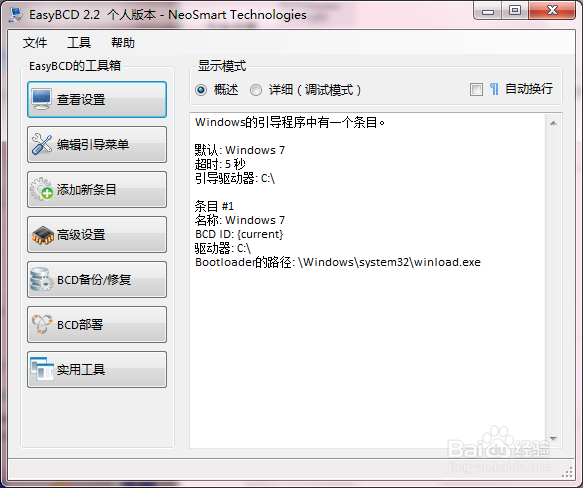Screen dimensions: 583x488
Task: Click the windows icon on 实用工具
Action: point(42,369)
